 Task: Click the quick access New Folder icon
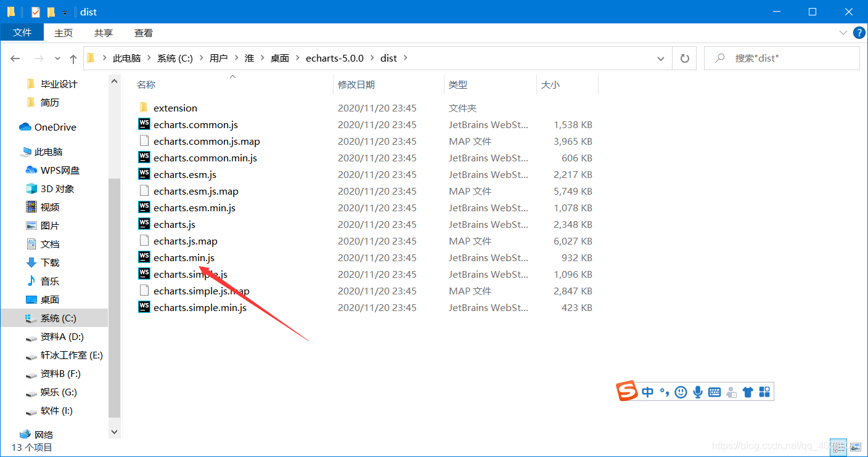[x=51, y=12]
